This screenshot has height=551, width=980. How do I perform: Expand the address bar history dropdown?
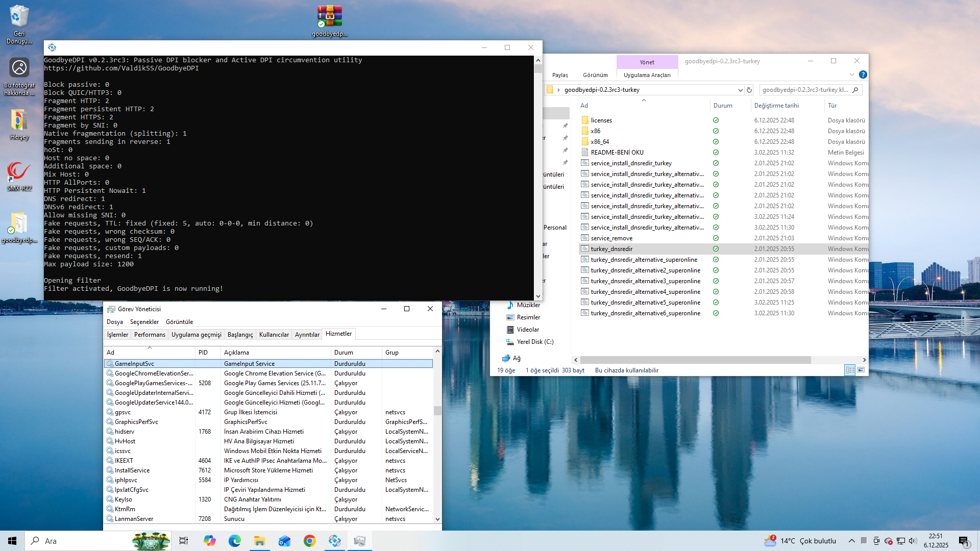point(740,90)
